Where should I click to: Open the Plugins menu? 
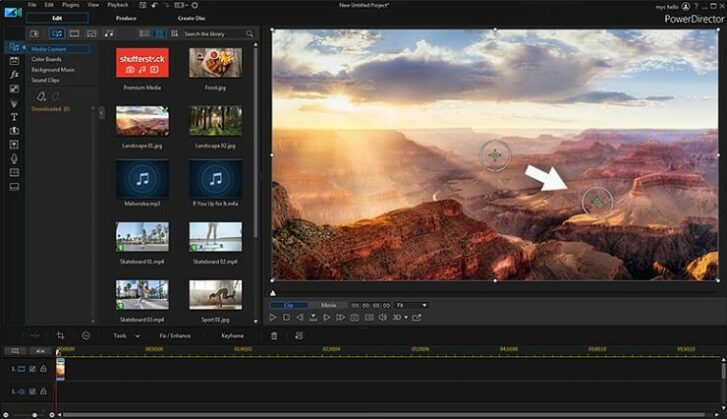69,5
